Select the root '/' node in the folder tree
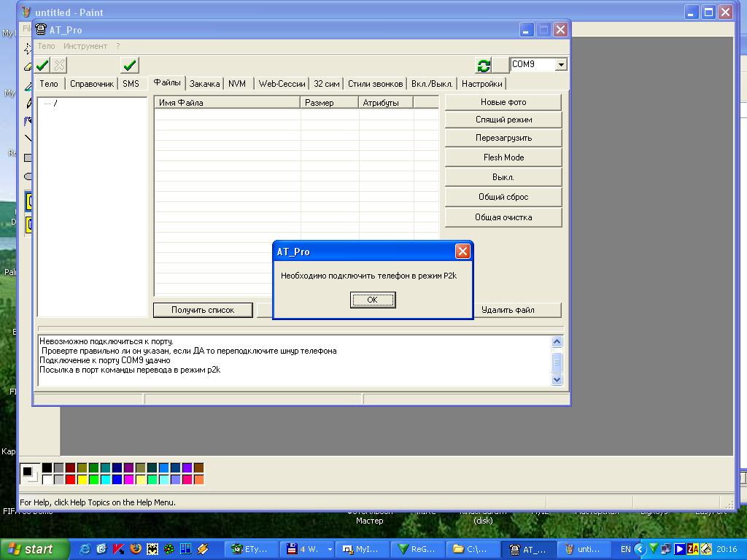 (x=55, y=103)
